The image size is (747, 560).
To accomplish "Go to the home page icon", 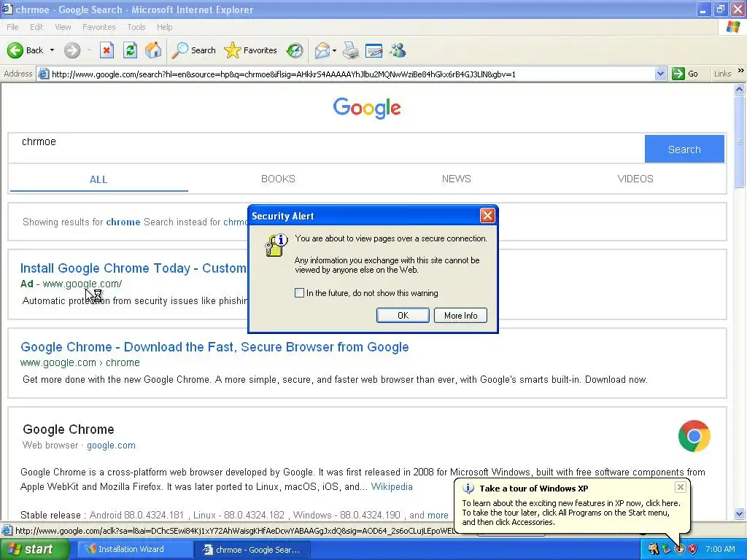I will click(153, 50).
